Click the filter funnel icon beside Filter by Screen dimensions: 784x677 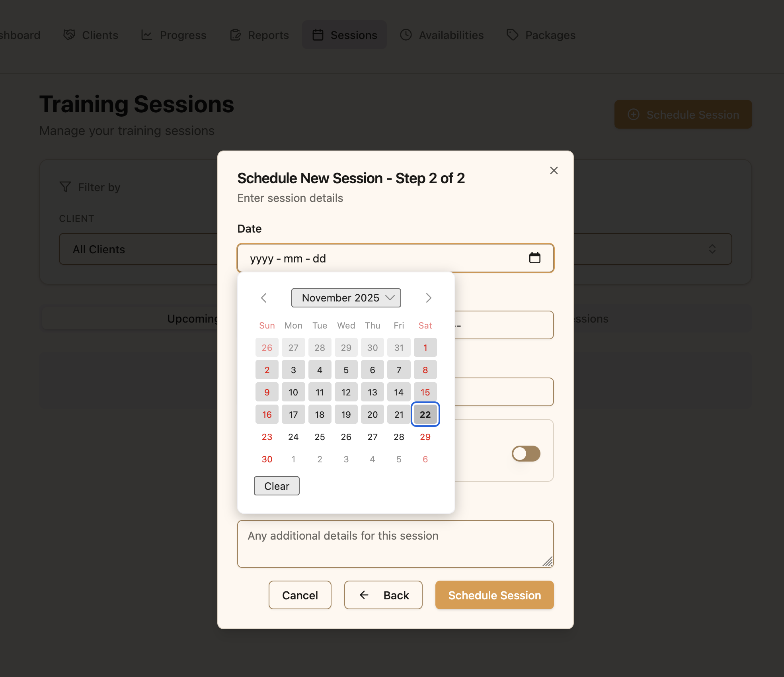pos(65,186)
